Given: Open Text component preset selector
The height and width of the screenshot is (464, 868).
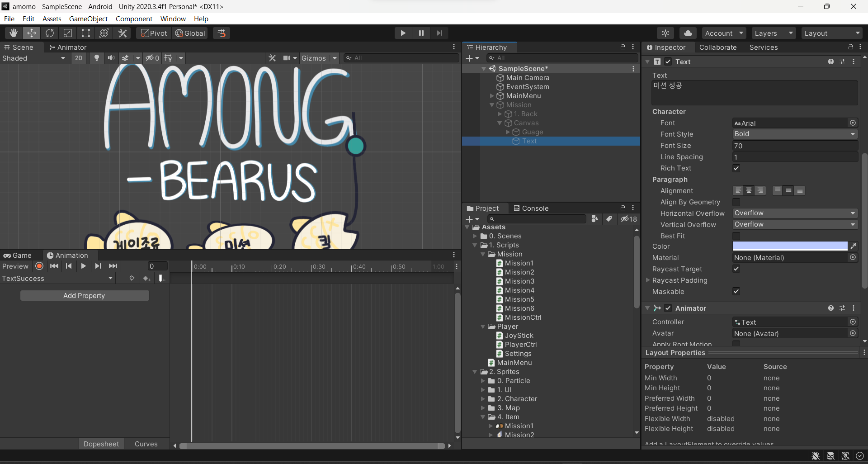Looking at the screenshot, I should [x=842, y=62].
